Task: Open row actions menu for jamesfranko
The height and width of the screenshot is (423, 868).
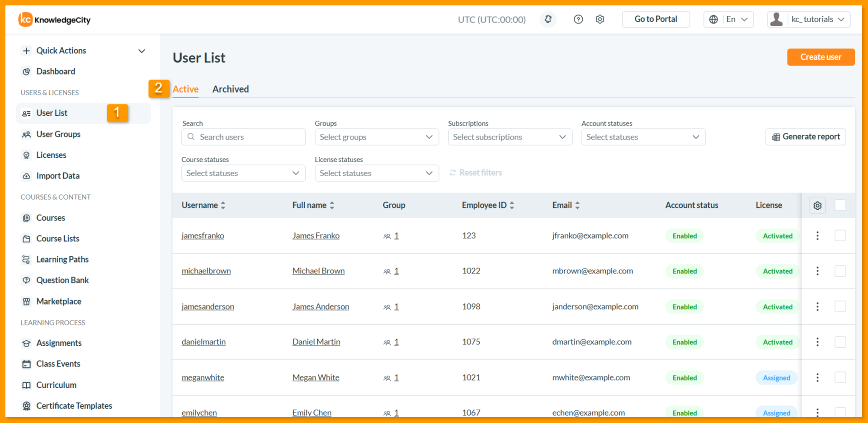Action: click(817, 235)
